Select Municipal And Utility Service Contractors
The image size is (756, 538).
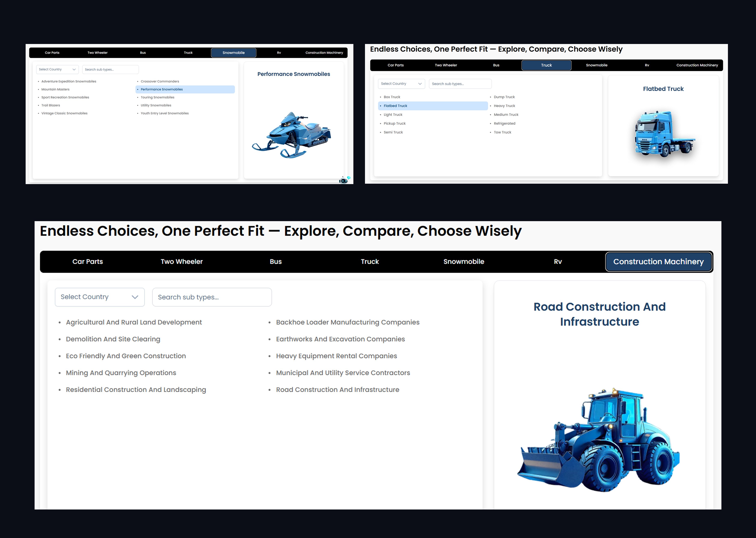pyautogui.click(x=343, y=373)
